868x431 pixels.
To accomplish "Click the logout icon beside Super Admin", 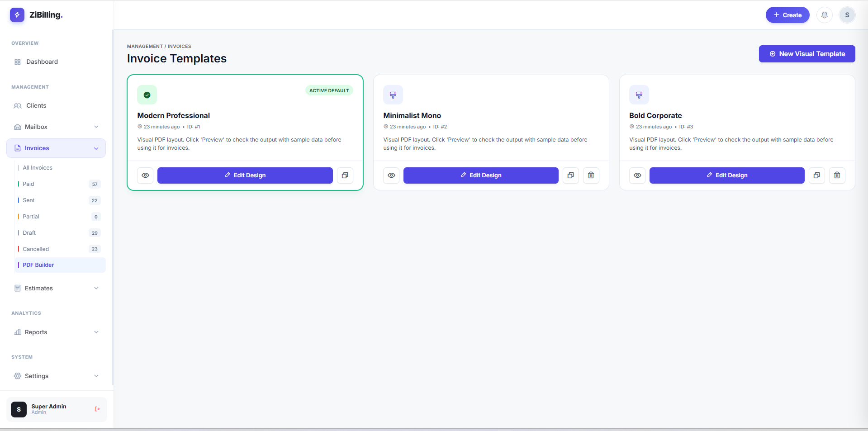I will (97, 409).
